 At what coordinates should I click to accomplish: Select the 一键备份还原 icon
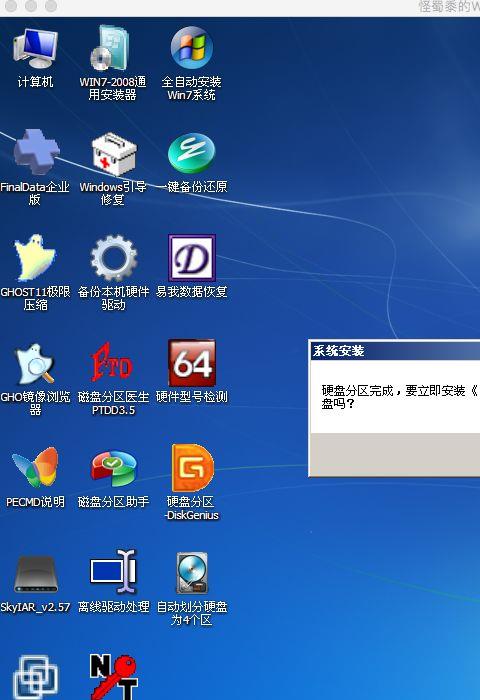pos(192,153)
